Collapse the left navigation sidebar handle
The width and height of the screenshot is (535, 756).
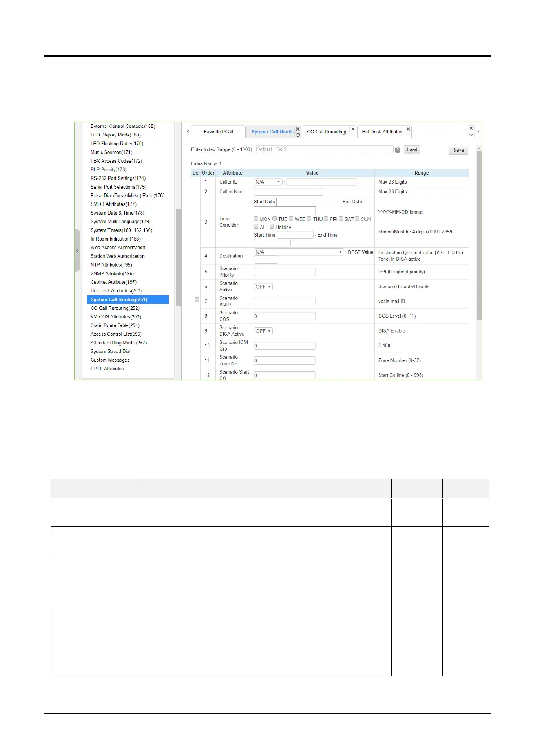coord(77,250)
